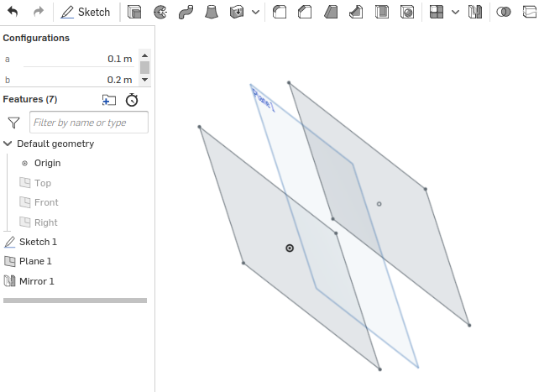
Task: Click the Plane 1 label in viewport
Action: point(264,100)
